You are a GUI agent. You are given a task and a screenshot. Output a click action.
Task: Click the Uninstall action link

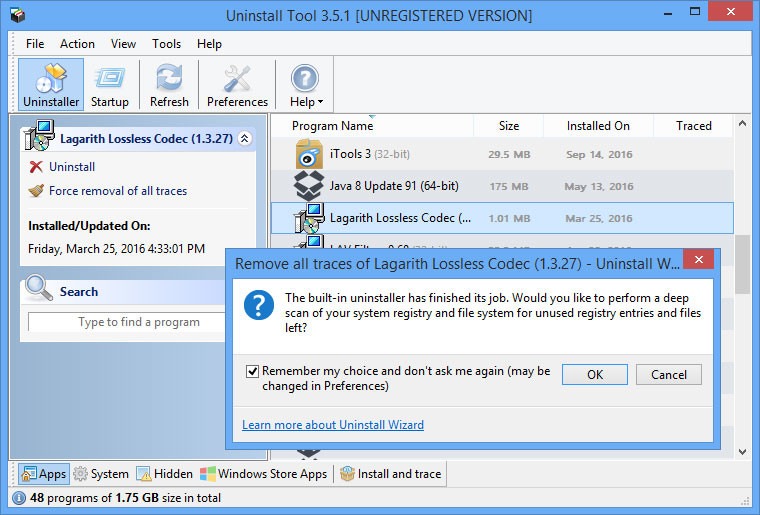tap(72, 167)
